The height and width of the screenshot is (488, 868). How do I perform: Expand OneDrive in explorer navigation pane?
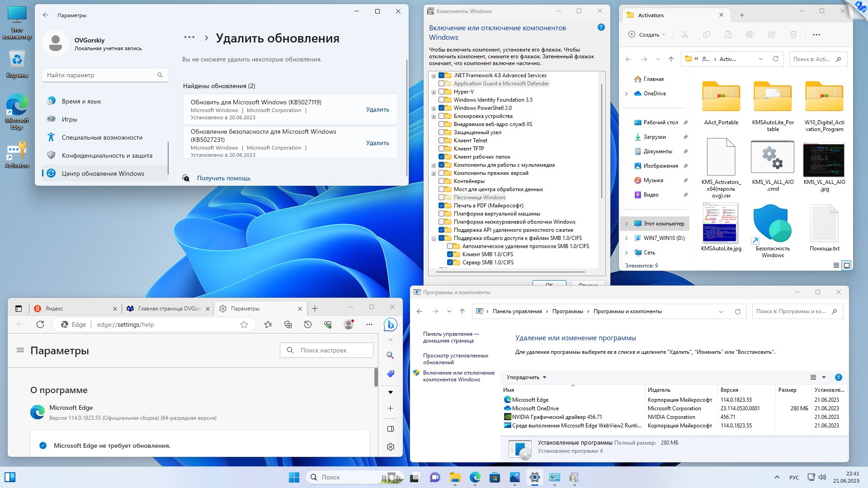pos(627,94)
